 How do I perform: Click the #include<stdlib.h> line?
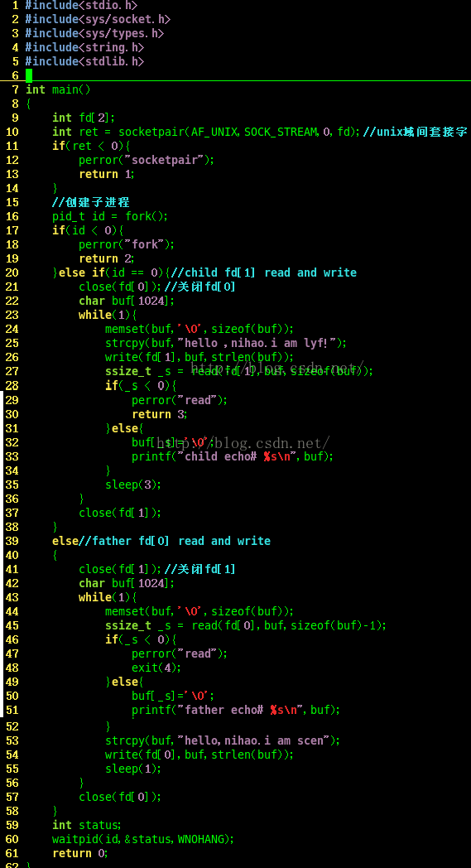tap(84, 61)
